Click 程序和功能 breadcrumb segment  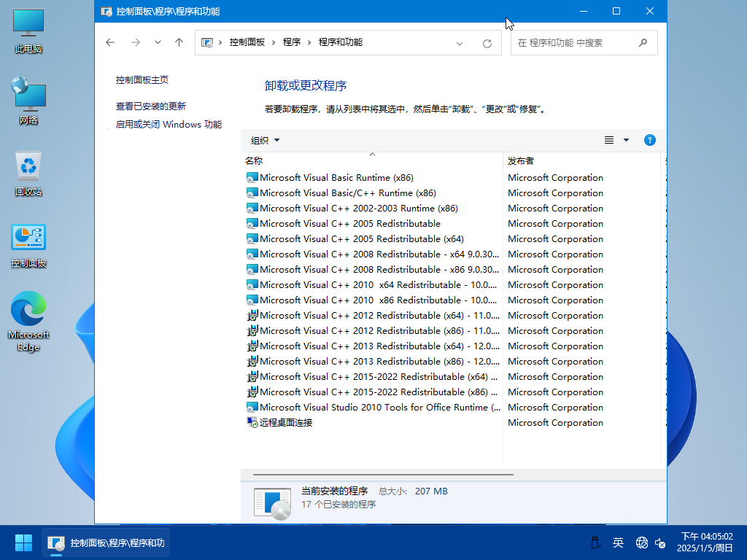[340, 42]
